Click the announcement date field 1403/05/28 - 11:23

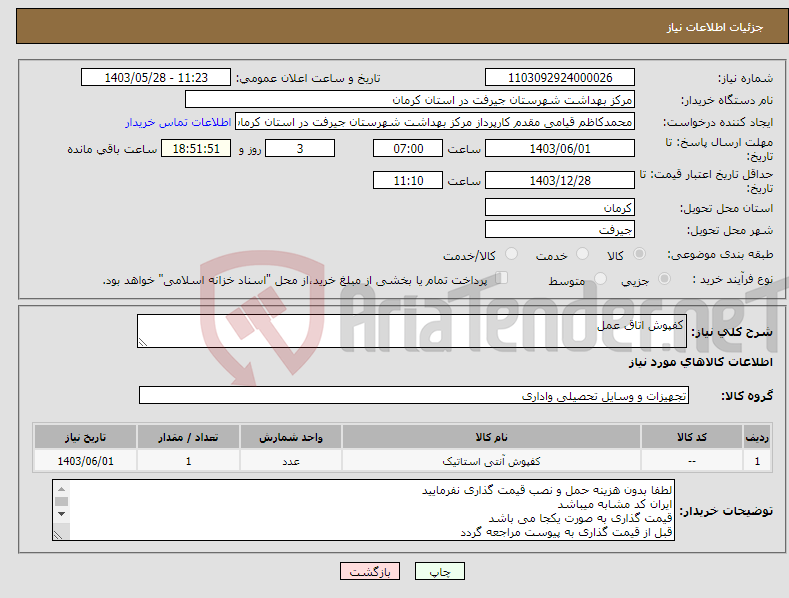click(155, 78)
